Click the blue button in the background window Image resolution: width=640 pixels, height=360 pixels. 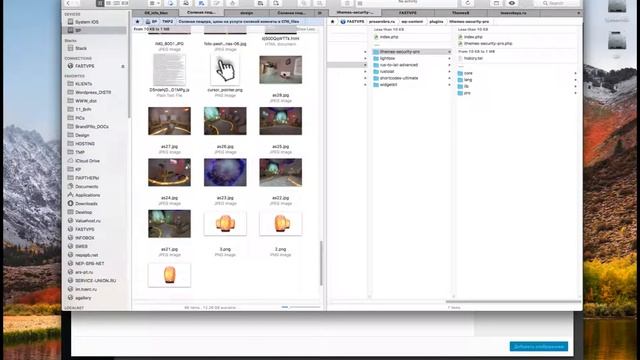[539, 347]
